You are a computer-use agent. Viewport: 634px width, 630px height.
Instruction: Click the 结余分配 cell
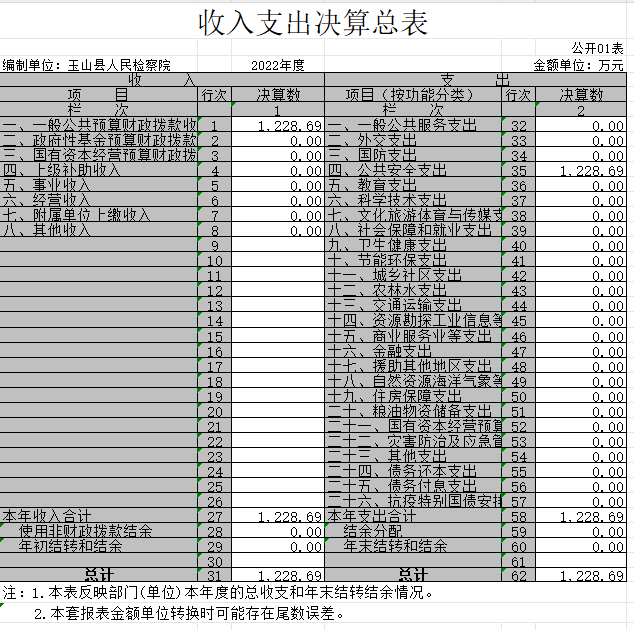click(413, 530)
